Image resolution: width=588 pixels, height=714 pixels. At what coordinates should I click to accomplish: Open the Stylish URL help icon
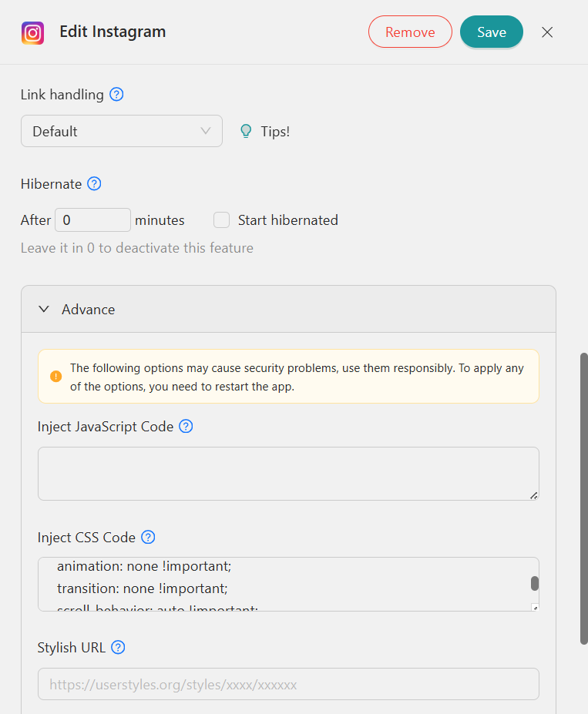(118, 647)
